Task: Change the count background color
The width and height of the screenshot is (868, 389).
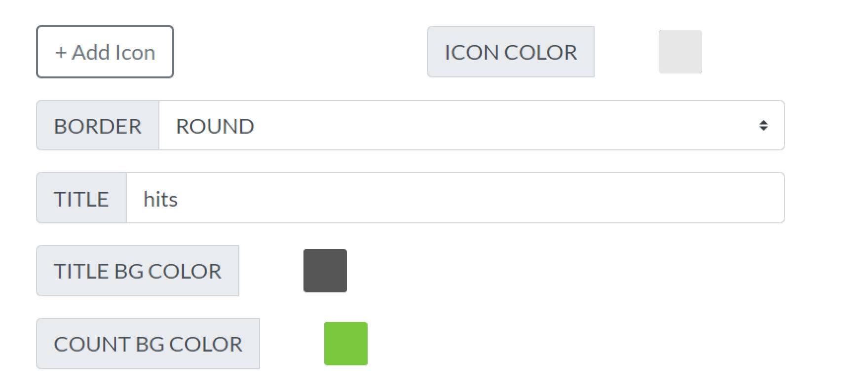Action: (x=345, y=344)
